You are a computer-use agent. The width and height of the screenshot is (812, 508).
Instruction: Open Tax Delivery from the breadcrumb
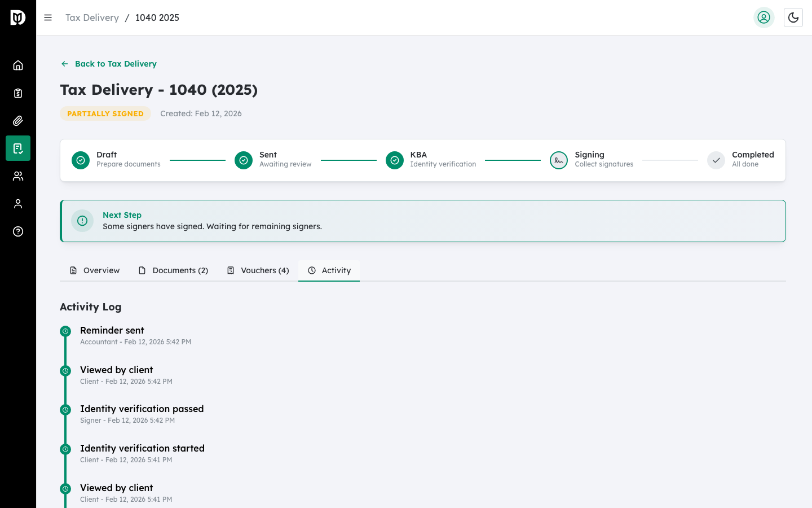92,17
